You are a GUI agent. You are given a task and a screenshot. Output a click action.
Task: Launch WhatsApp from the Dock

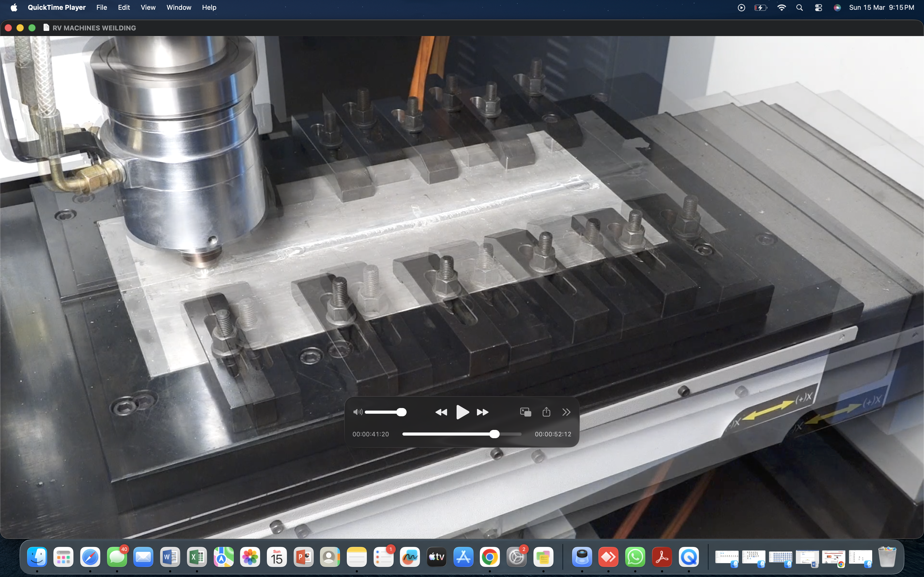635,557
